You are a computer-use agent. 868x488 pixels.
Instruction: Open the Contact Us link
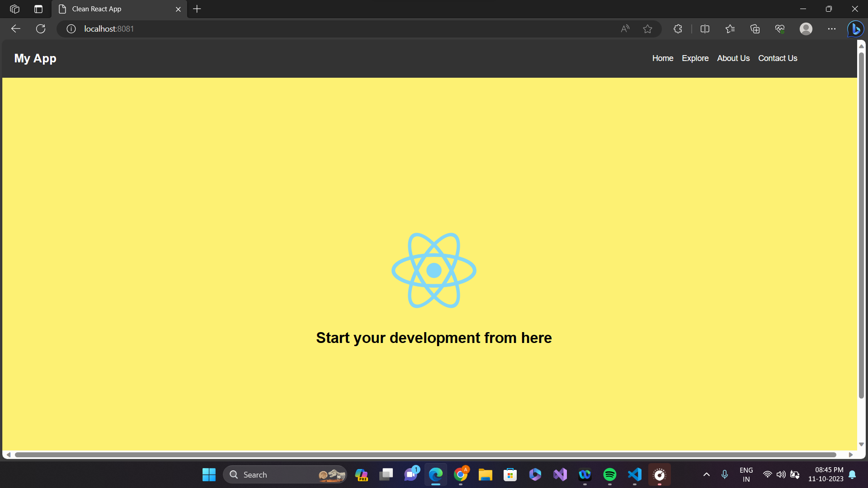777,58
